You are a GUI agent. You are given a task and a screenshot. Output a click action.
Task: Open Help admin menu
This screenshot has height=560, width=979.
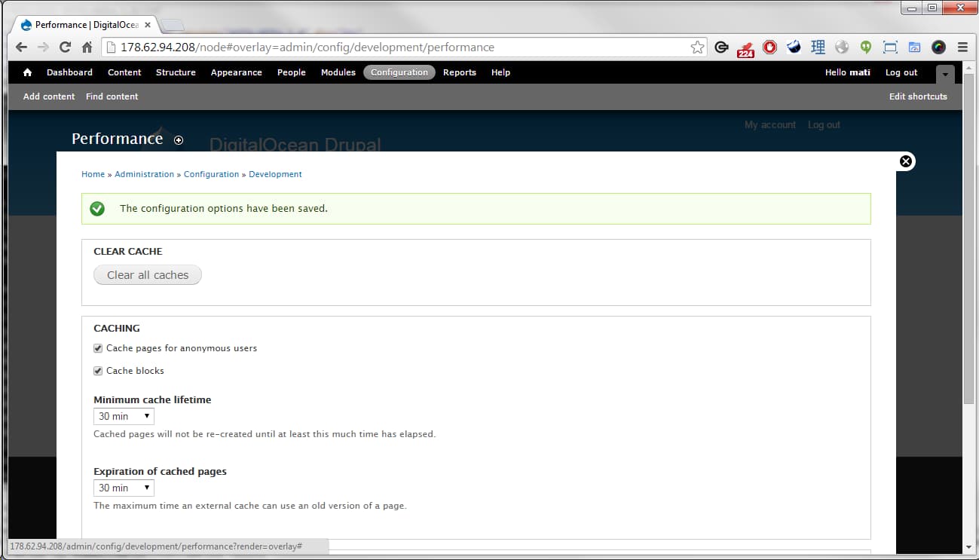point(500,72)
